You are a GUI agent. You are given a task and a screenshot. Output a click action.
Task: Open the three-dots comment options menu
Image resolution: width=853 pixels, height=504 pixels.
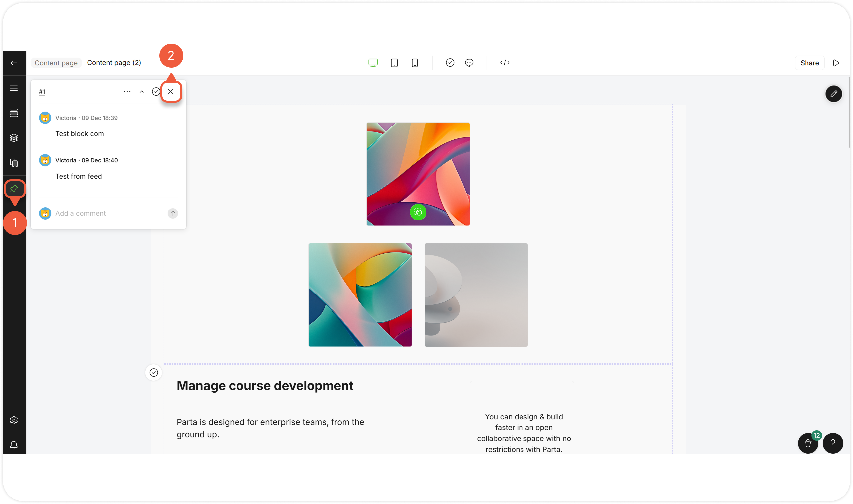(x=127, y=91)
